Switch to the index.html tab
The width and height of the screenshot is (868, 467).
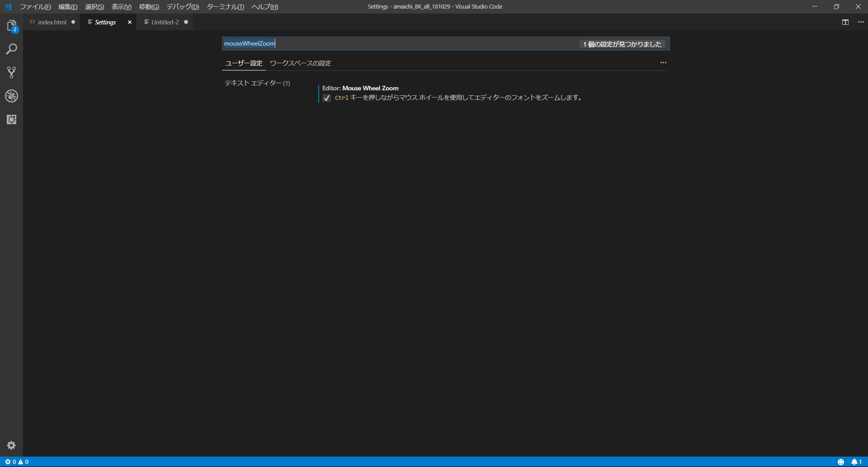pyautogui.click(x=52, y=22)
